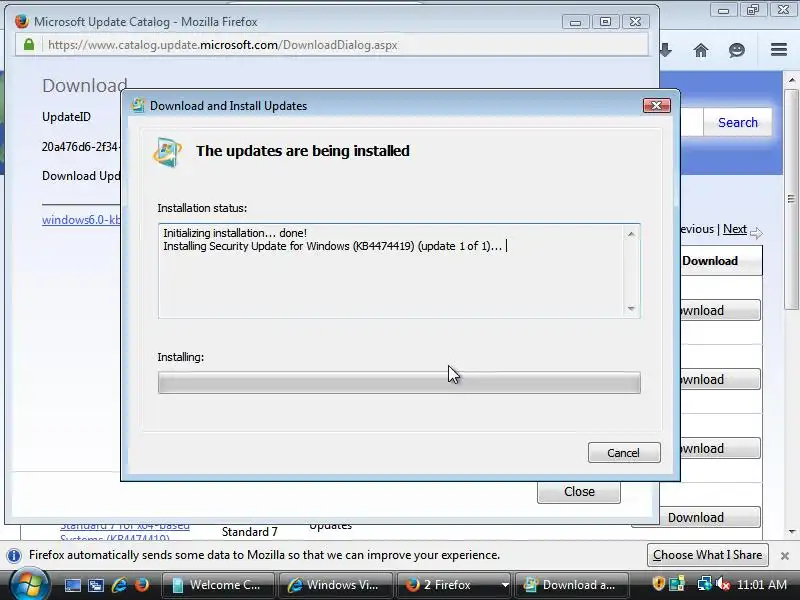Maximize the Microsoft Update Catalog popup
The width and height of the screenshot is (800, 600).
605,22
